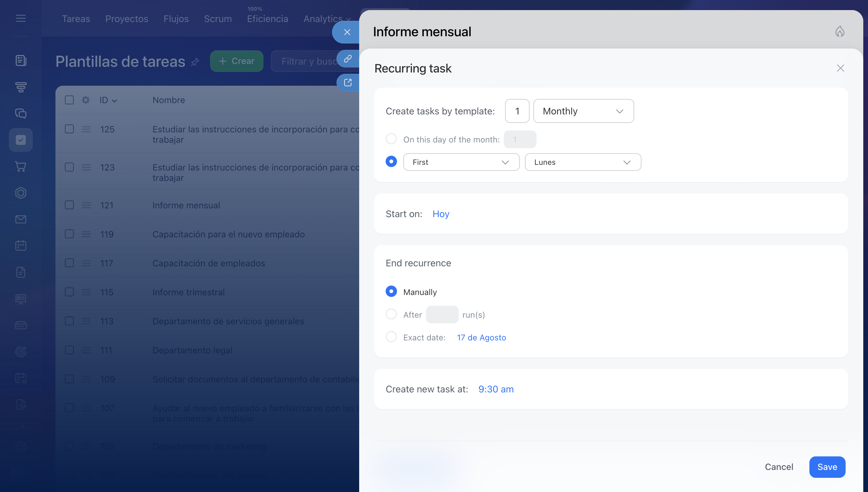The width and height of the screenshot is (868, 492).
Task: Open Departamento legal template
Action: [192, 350]
